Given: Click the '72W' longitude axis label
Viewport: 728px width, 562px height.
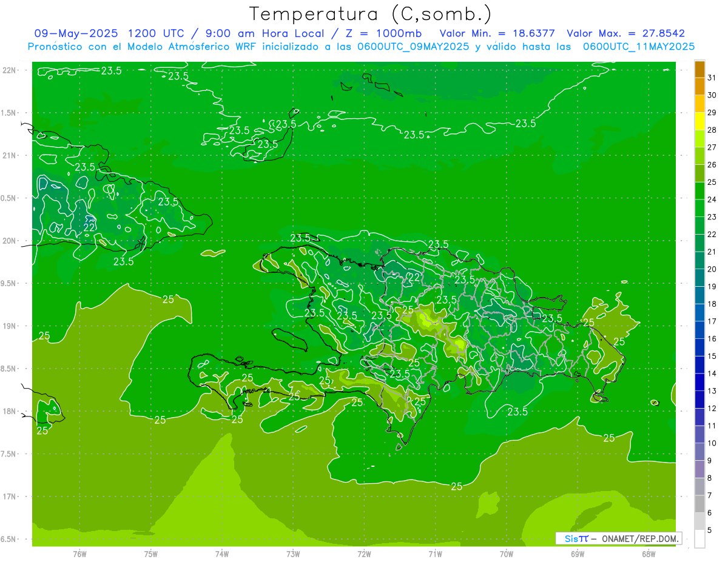Looking at the screenshot, I should [x=364, y=554].
